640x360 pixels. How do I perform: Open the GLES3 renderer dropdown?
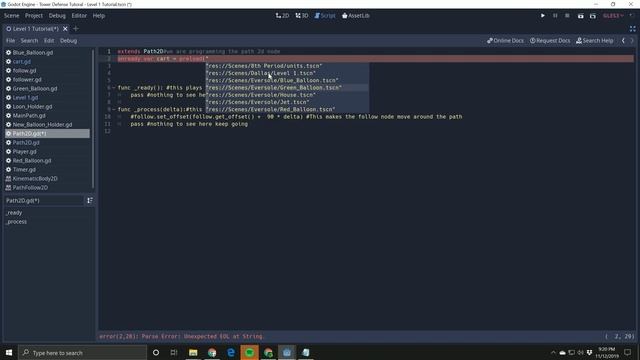tap(613, 16)
